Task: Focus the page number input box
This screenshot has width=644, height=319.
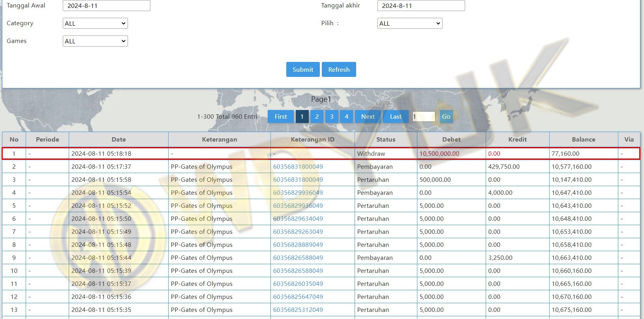Action: (424, 116)
